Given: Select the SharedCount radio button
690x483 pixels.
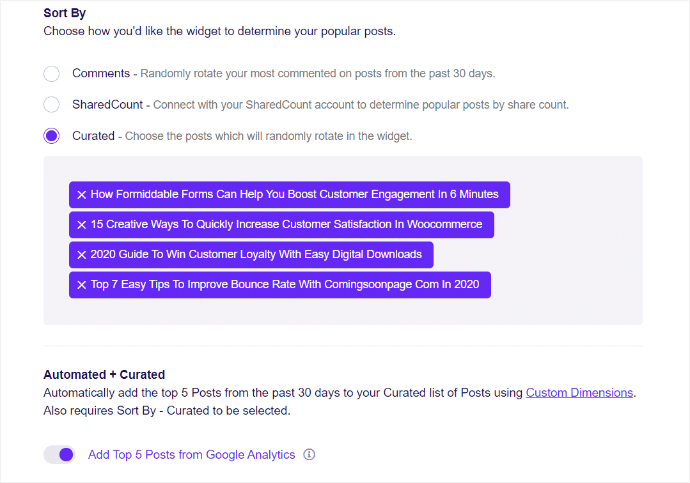Looking at the screenshot, I should [x=51, y=105].
